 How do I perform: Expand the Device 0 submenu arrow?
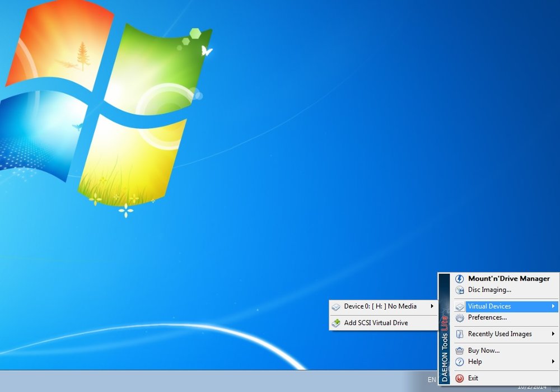click(x=432, y=306)
